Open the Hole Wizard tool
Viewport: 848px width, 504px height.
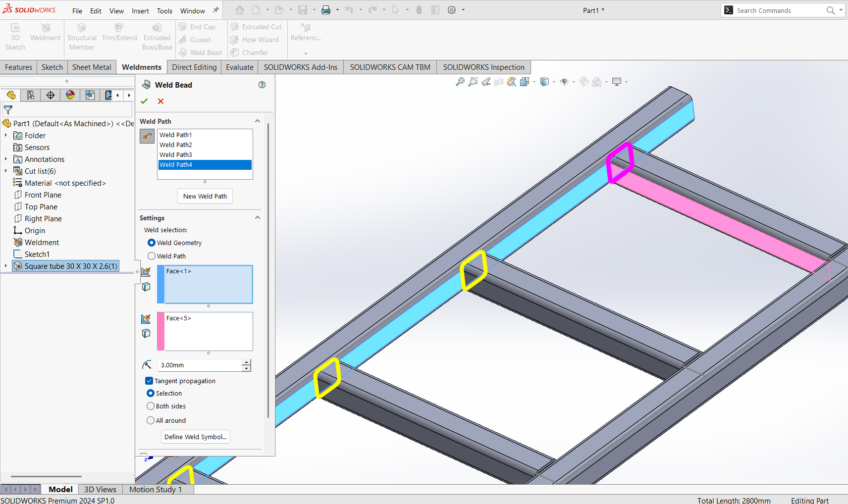pyautogui.click(x=255, y=40)
